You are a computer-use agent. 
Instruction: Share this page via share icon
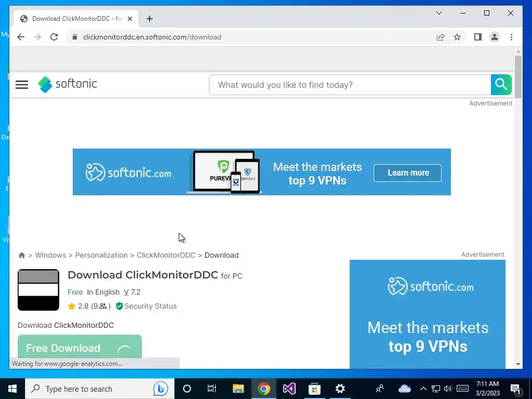[441, 37]
